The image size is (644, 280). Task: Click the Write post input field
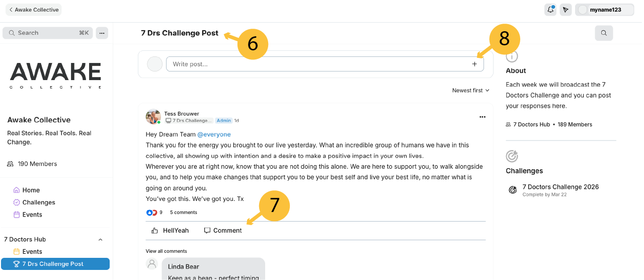coord(317,64)
